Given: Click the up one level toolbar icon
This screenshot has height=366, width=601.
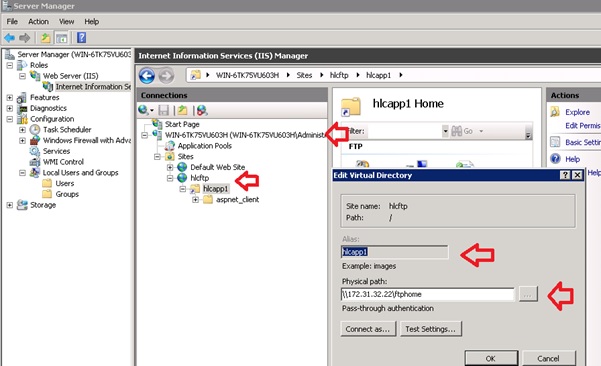Looking at the screenshot, I should [46, 38].
